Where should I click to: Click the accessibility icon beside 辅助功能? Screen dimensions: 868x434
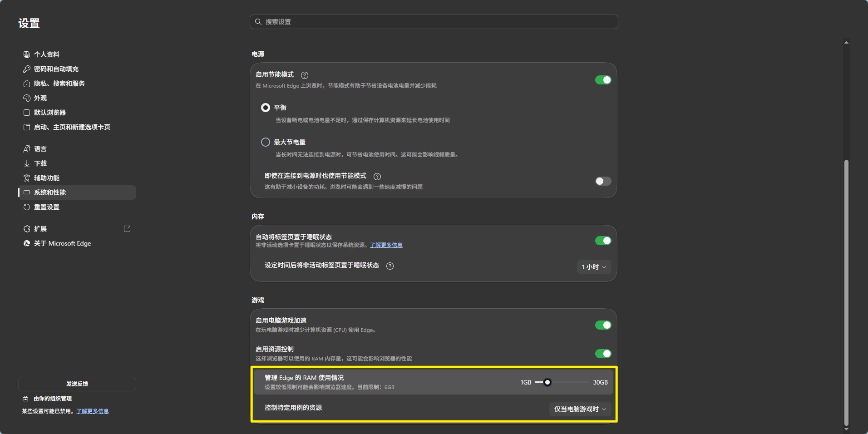(27, 178)
